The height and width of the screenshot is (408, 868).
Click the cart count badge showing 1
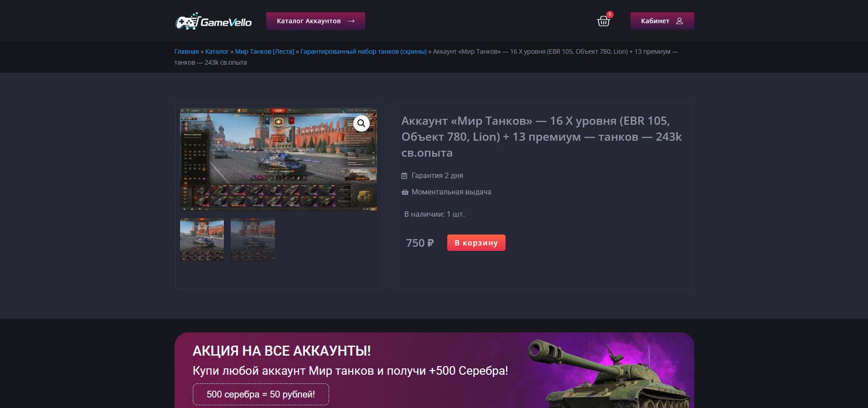(610, 15)
